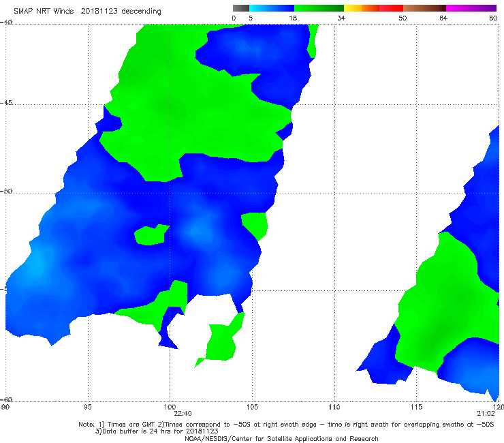The height and width of the screenshot is (443, 504).
Task: Click the 'Times are GMT' note line
Action: 286,425
